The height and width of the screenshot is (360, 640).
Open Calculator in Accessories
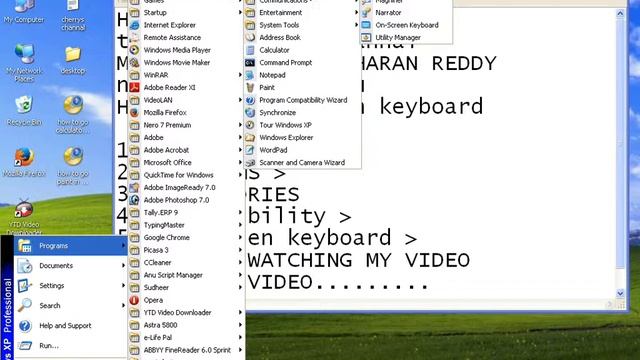pyautogui.click(x=302, y=50)
